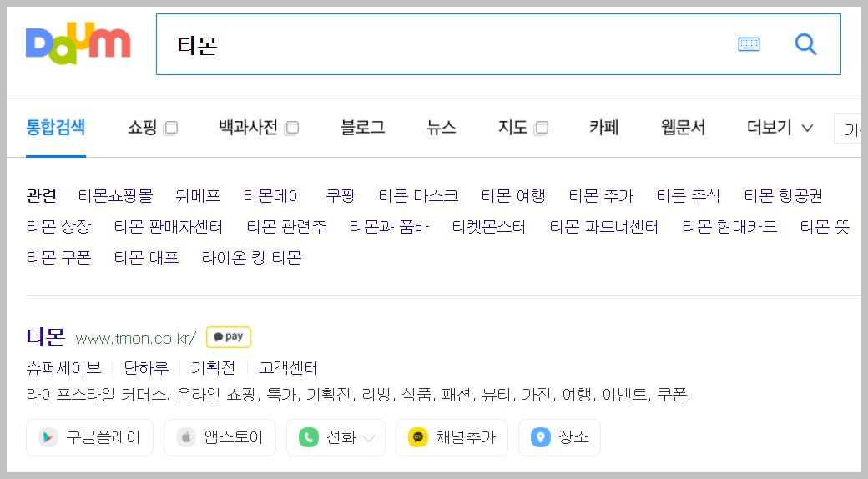Click the site description text starting 라이프스타일 커머스

tap(358, 394)
